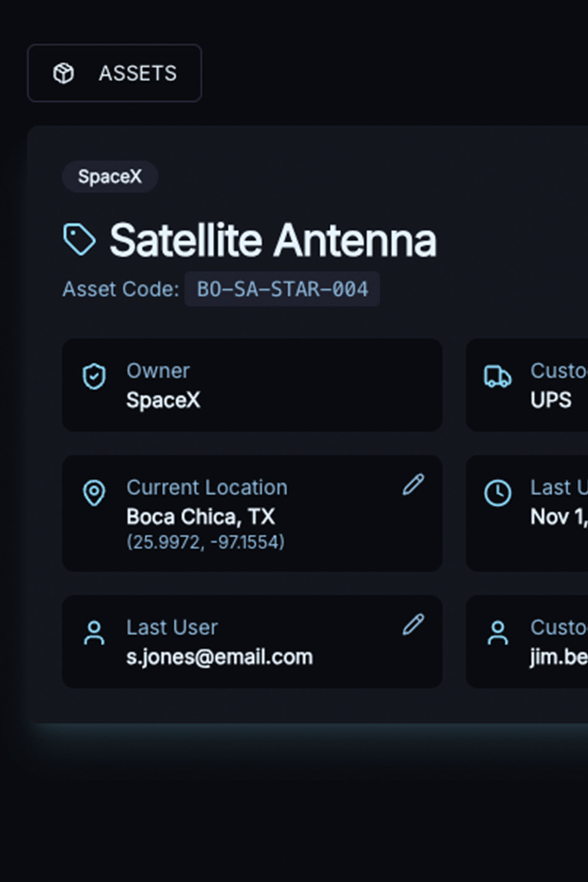This screenshot has width=588, height=882.
Task: Click the person icon beside Last User
Action: [94, 633]
